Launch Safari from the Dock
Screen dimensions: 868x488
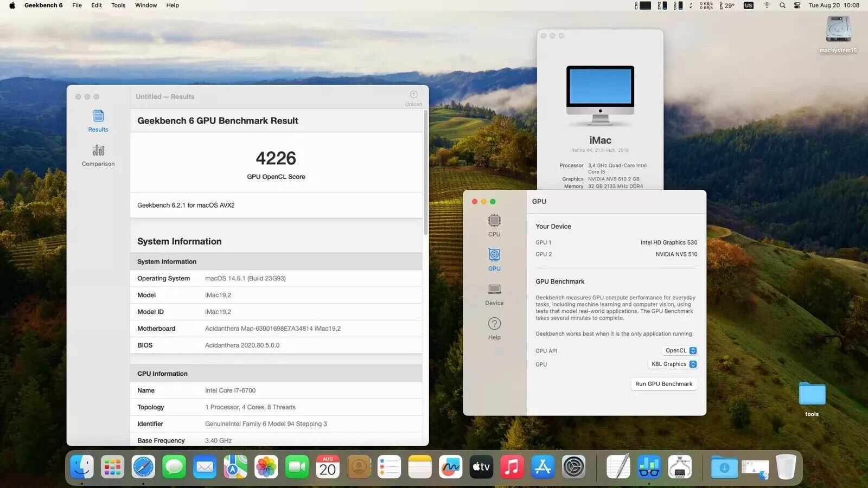143,467
